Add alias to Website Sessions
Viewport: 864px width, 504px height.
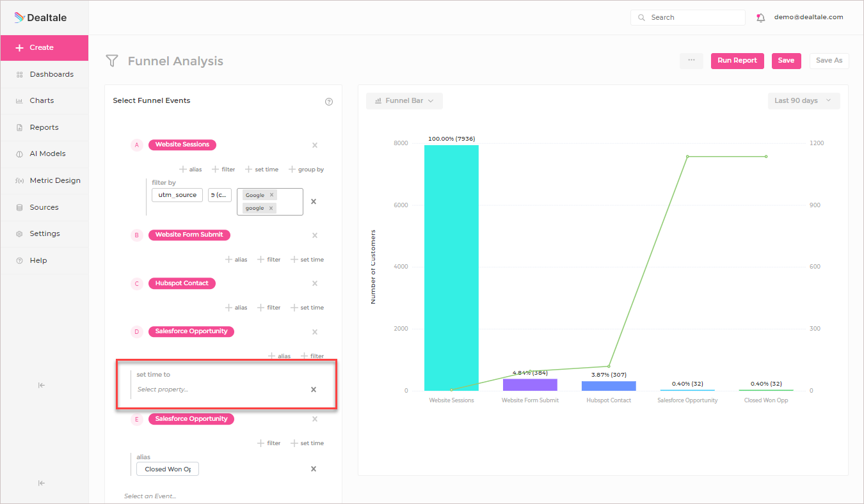pos(191,169)
